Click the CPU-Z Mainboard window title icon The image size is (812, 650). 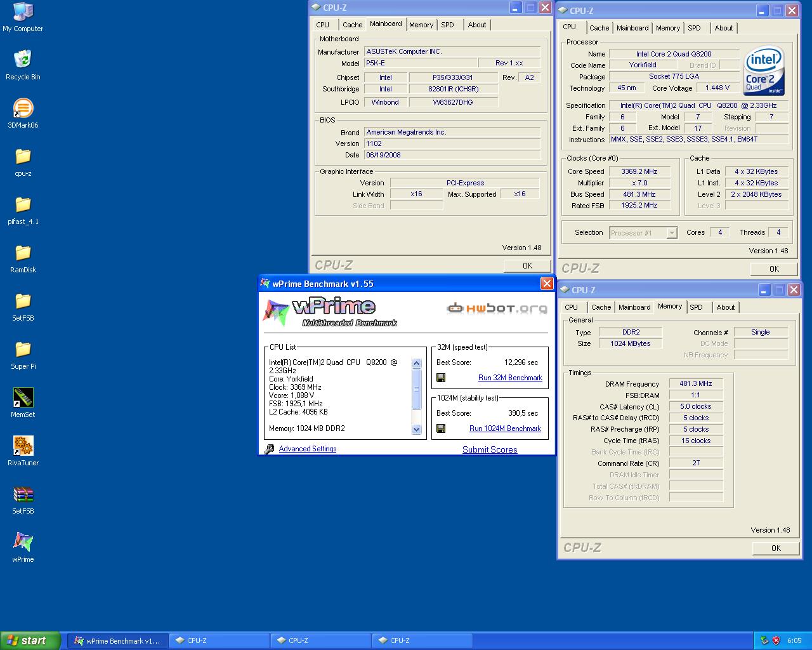316,8
